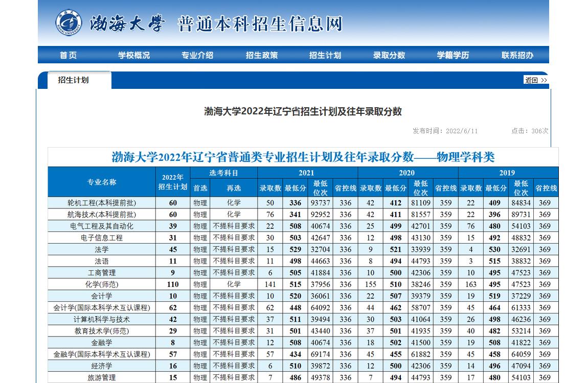The width and height of the screenshot is (588, 383).
Task: Click the 2021 rank 93737 for 轮机工程
Action: 320,203
